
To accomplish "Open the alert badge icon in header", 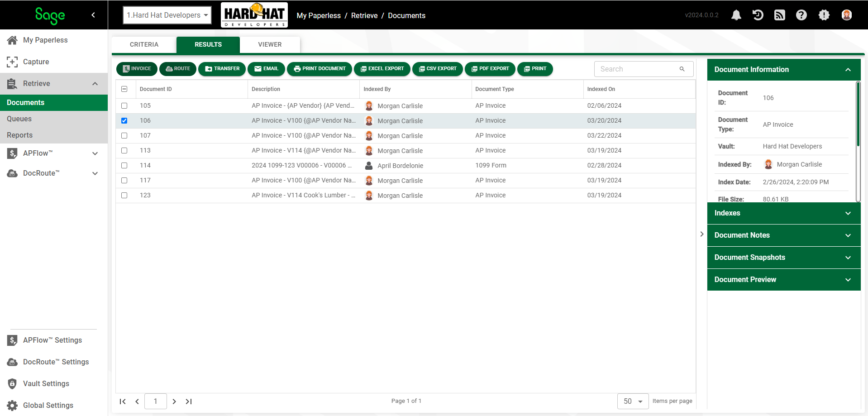I will click(824, 15).
